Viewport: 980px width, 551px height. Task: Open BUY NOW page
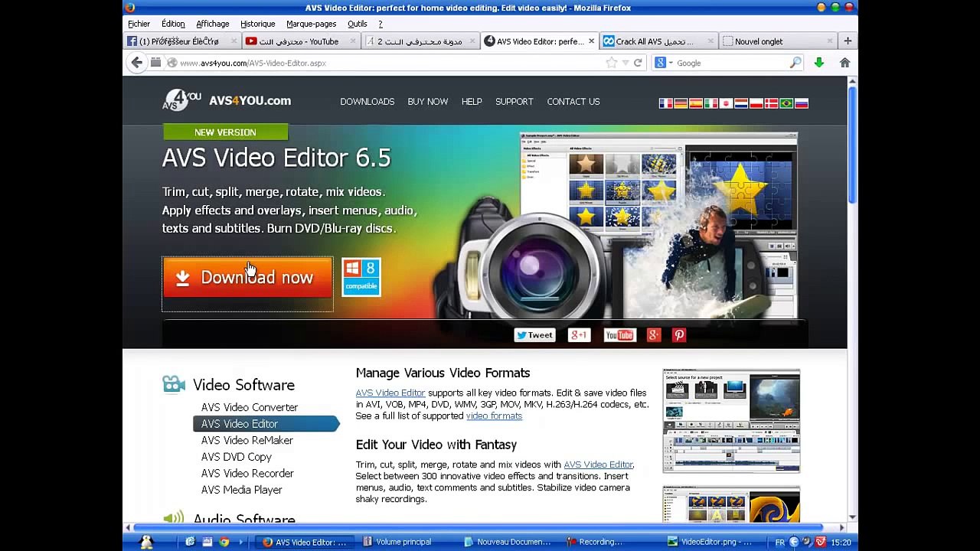[x=428, y=102]
